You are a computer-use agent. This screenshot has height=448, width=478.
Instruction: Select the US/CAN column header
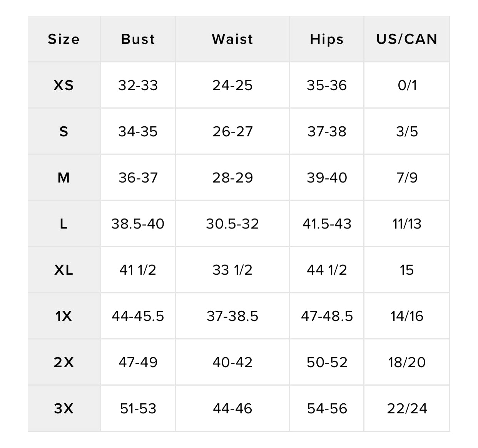407,39
